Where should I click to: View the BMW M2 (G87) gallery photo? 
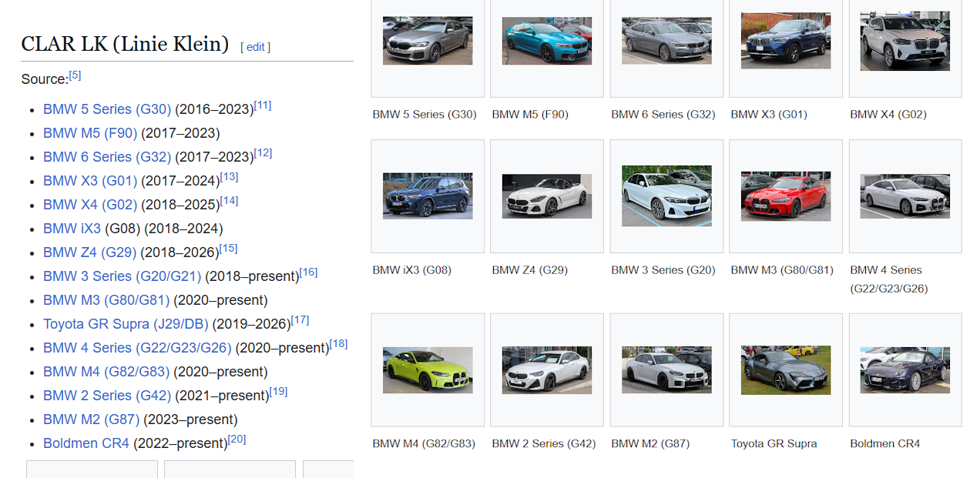666,370
